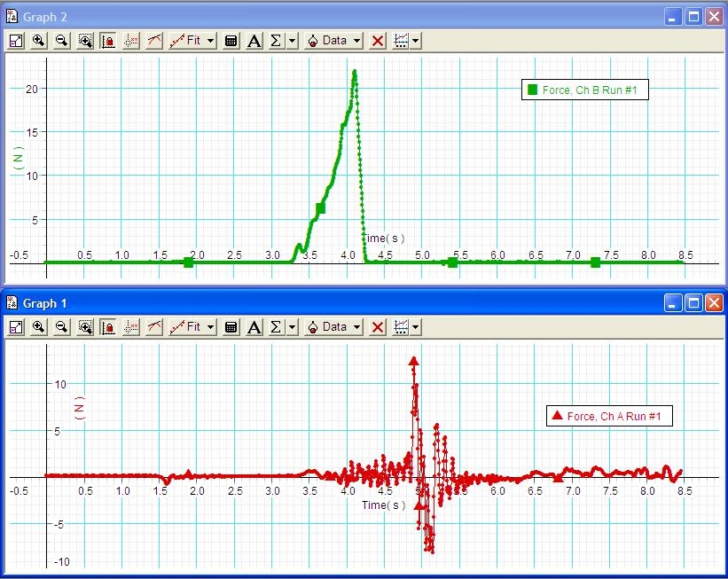The height and width of the screenshot is (579, 728).
Task: Toggle Smart Tool crosshair in Graph 2 toolbar
Action: (131, 41)
